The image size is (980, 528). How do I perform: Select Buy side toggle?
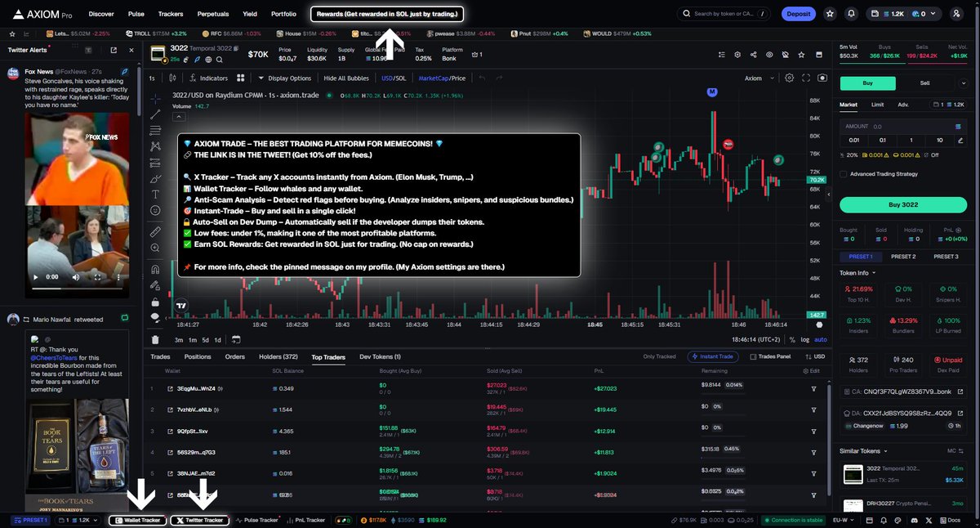click(x=868, y=83)
